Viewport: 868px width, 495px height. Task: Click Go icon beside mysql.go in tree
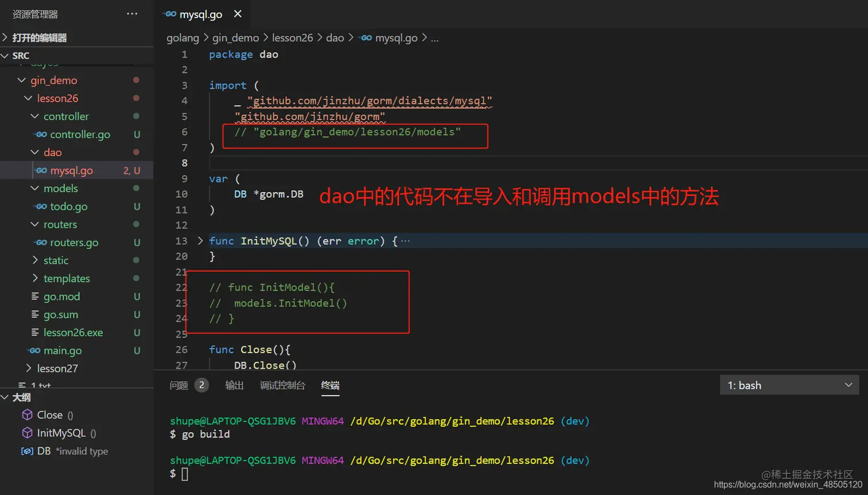pos(41,170)
